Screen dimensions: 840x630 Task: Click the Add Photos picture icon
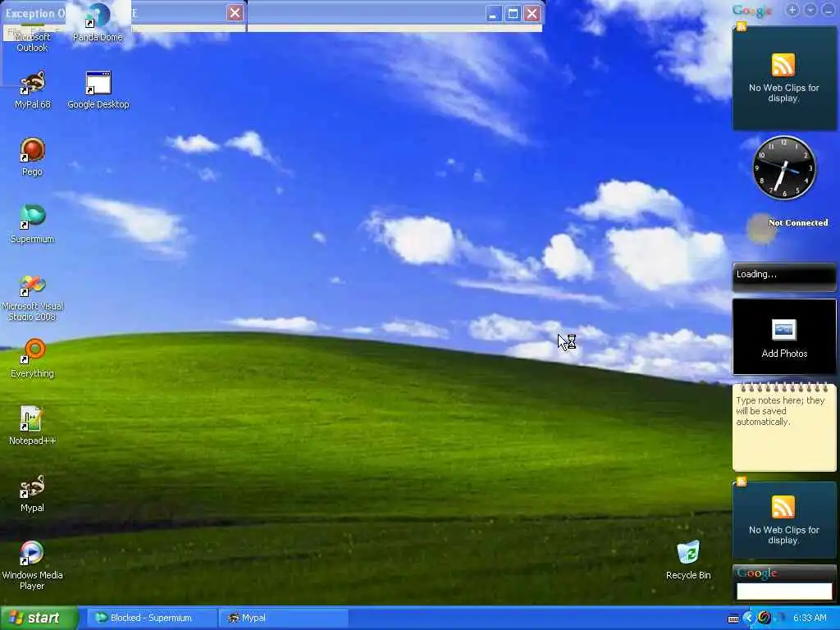[x=783, y=330]
